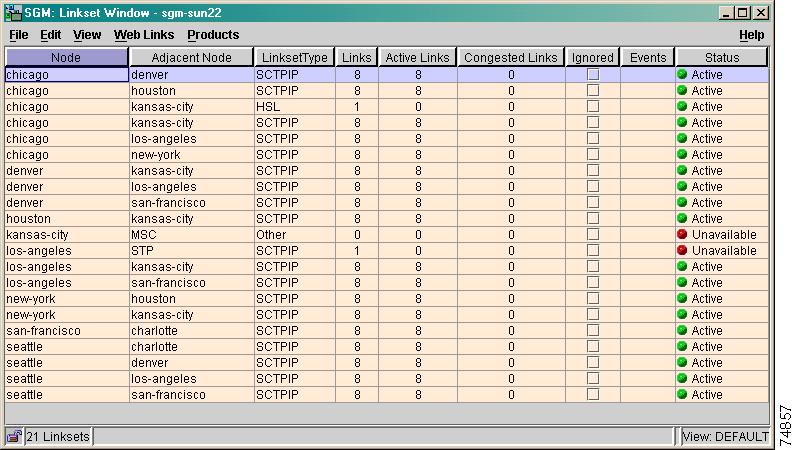Open the Products menu
Screen dimensions: 793x450
[x=213, y=35]
